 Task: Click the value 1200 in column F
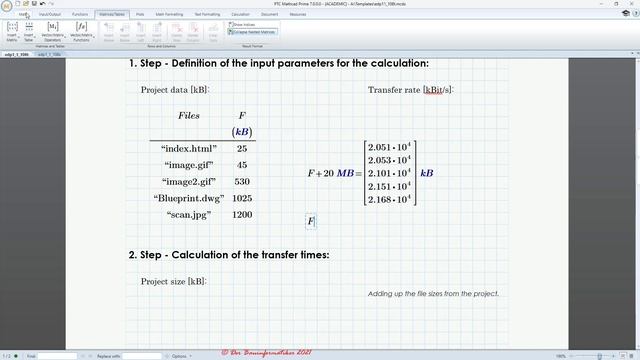[x=242, y=215]
